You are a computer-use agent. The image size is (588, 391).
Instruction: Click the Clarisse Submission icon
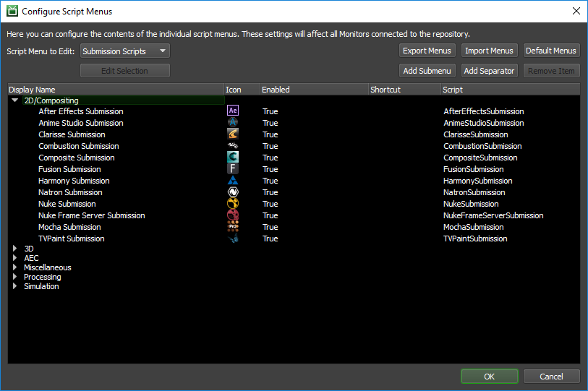pyautogui.click(x=233, y=134)
